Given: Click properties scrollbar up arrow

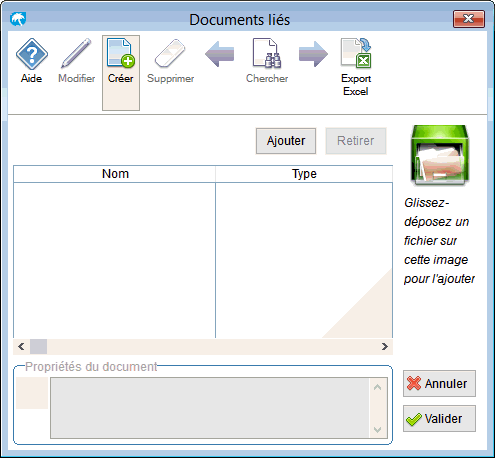Looking at the screenshot, I should pos(378,387).
